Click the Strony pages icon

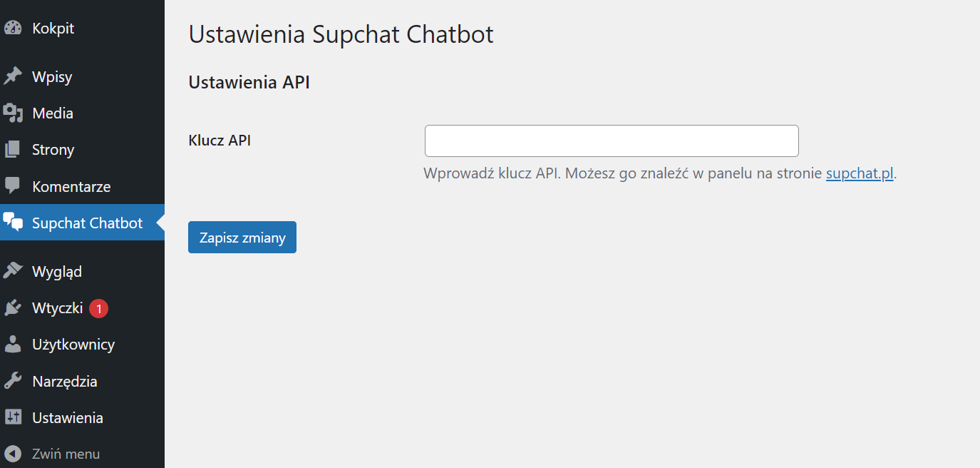pos(13,150)
